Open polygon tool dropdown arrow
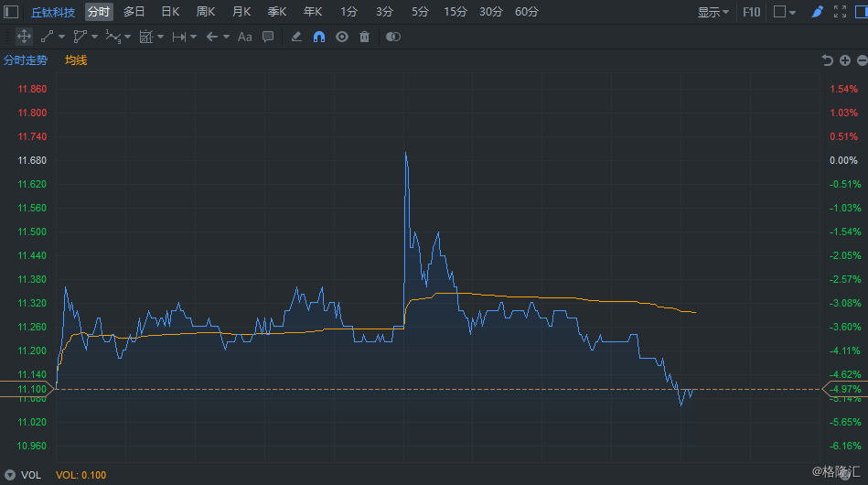The width and height of the screenshot is (868, 485). pyautogui.click(x=94, y=37)
